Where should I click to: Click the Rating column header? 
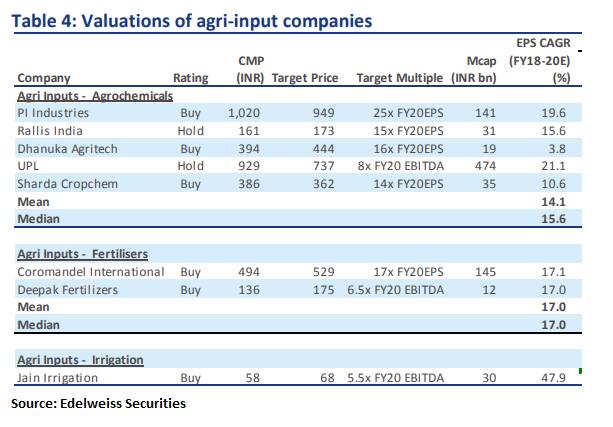190,79
